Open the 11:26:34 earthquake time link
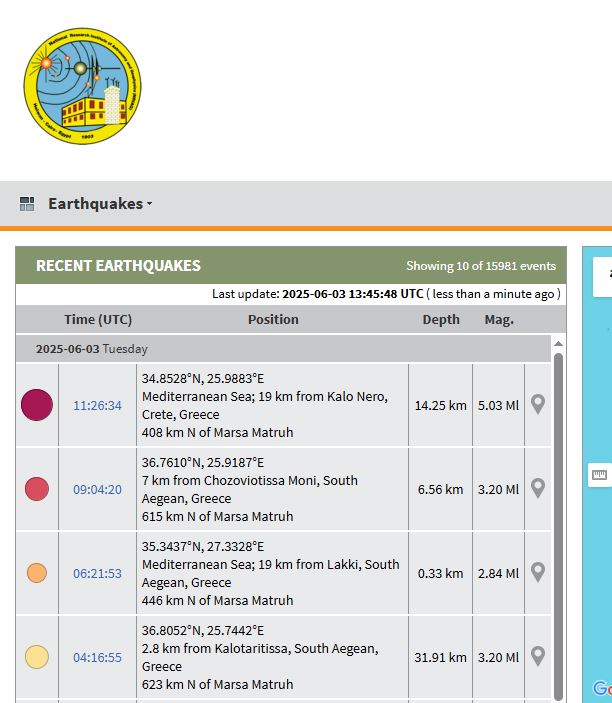612x703 pixels. (97, 406)
